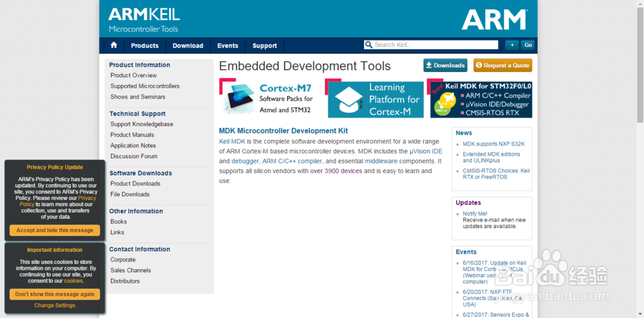The image size is (644, 318).
Task: Click the plus button beside search
Action: [512, 45]
